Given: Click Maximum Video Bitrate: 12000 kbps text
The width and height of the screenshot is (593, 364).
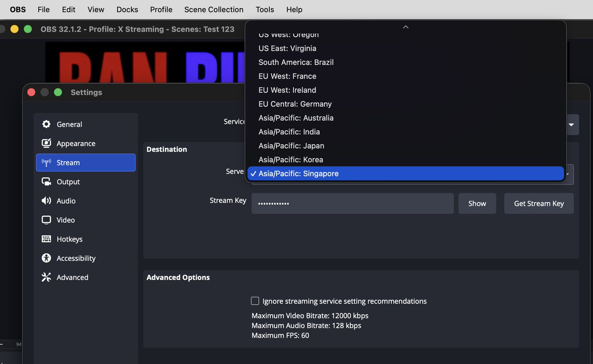Looking at the screenshot, I should 310,316.
